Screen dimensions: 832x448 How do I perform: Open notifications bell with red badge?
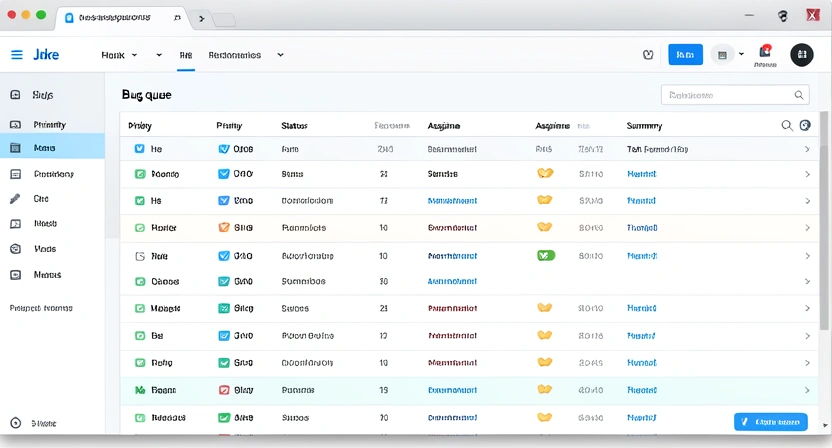(x=765, y=51)
